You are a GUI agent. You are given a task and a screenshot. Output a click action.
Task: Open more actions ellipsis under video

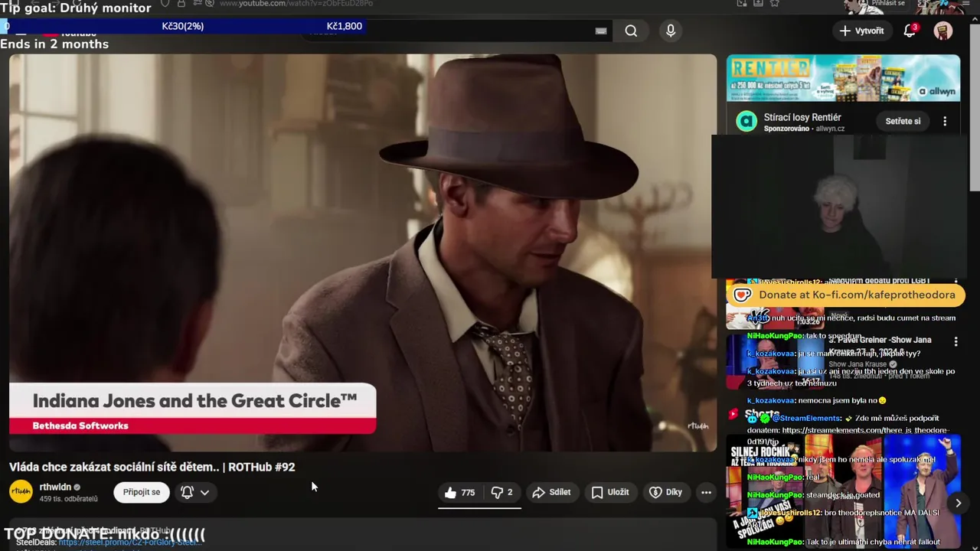coord(706,492)
